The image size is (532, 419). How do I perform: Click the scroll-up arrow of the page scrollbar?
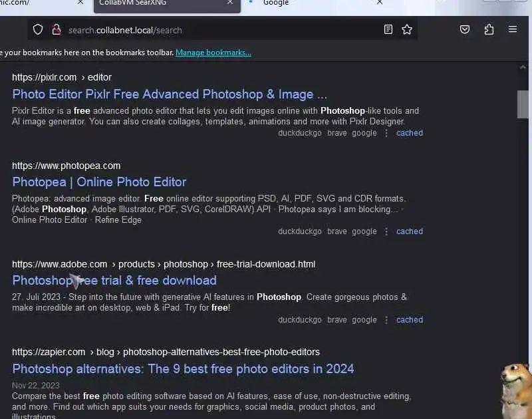point(523,67)
